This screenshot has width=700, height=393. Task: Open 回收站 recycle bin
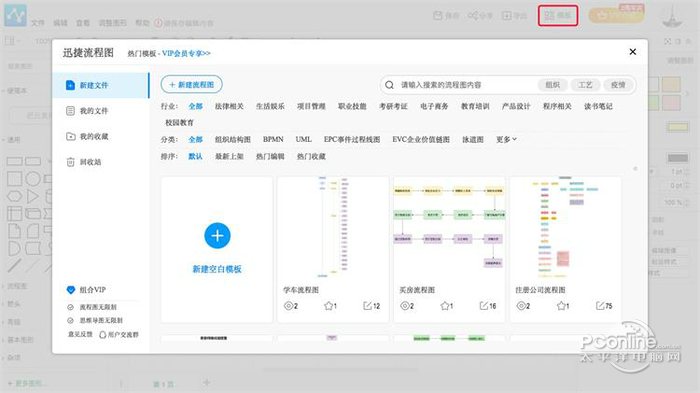click(90, 162)
